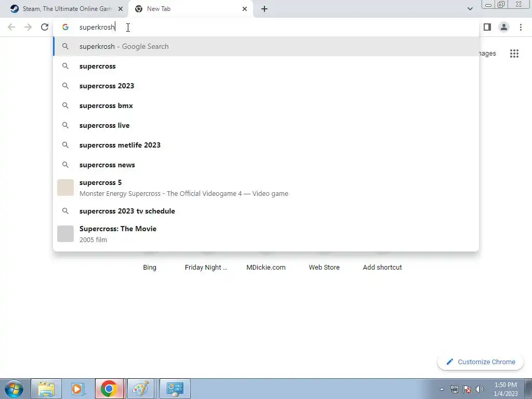
Task: Open the Friday Night shortcut
Action: [x=206, y=268]
